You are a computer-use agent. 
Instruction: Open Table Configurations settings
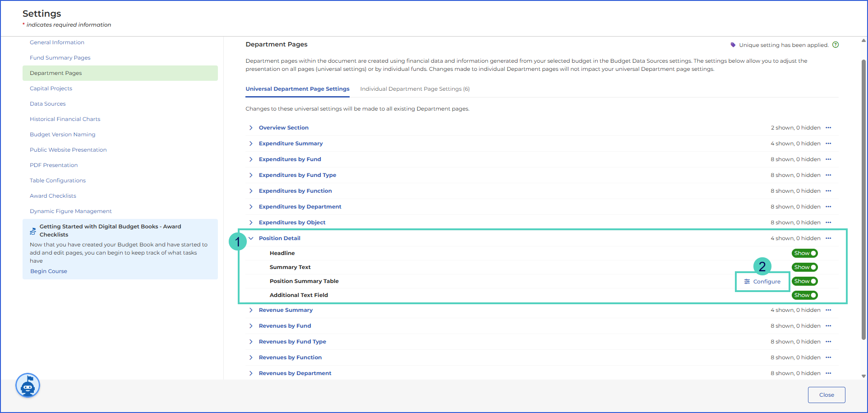click(x=58, y=181)
